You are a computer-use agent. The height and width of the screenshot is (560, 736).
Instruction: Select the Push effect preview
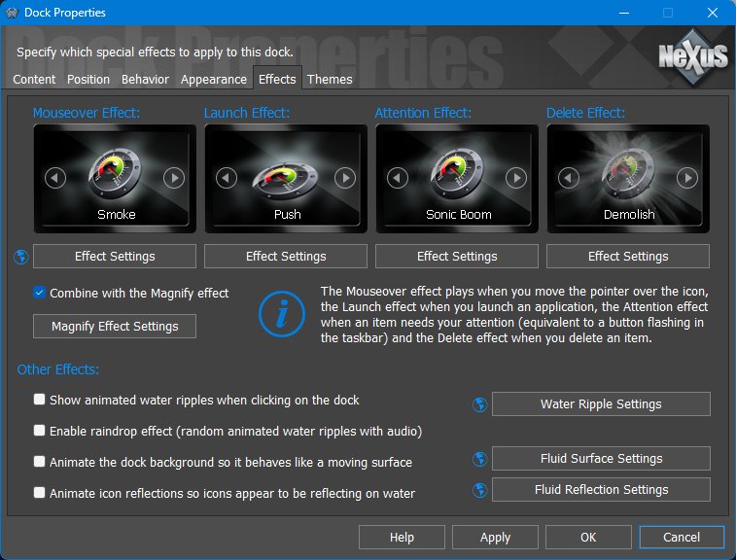coord(286,178)
